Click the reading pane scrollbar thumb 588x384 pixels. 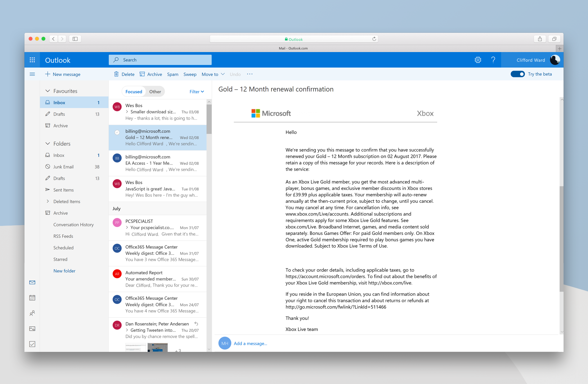[x=562, y=239]
